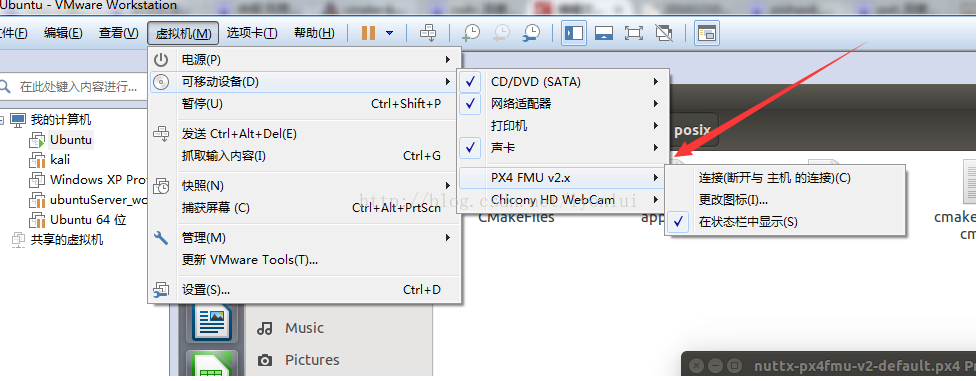Choose 更新 VMware Tools(T)... menu item
Screen dimensions: 978x381
(304, 259)
